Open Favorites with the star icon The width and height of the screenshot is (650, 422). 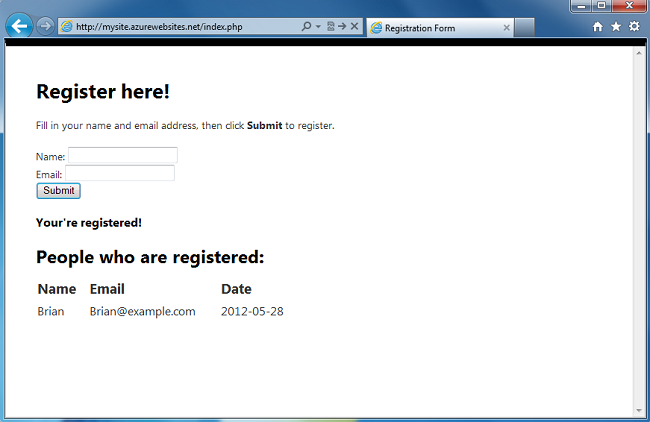tap(616, 27)
